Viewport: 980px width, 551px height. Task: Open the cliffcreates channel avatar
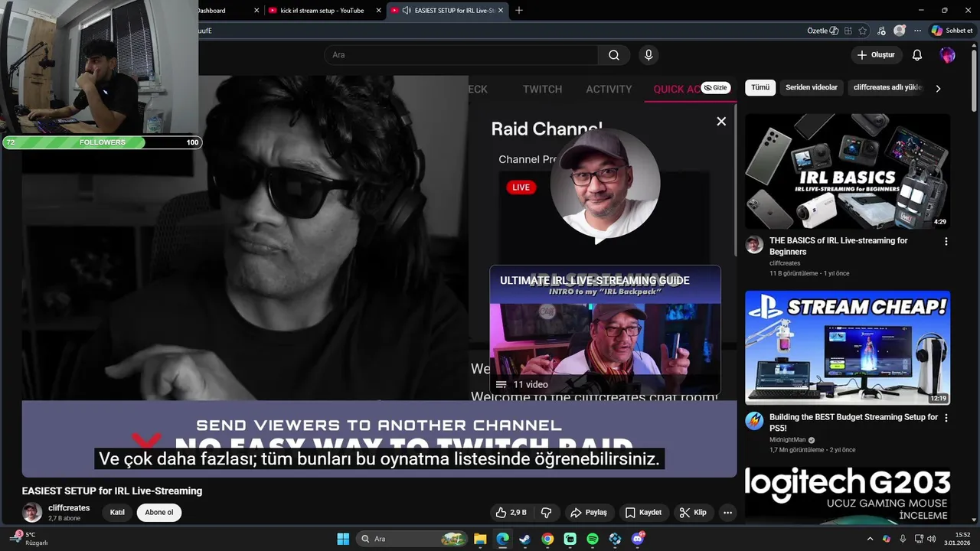coord(32,512)
